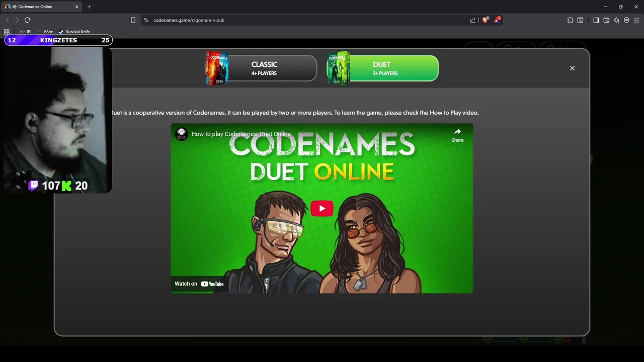Image resolution: width=644 pixels, height=362 pixels.
Task: Open the IPI bookmark
Action: click(25, 32)
